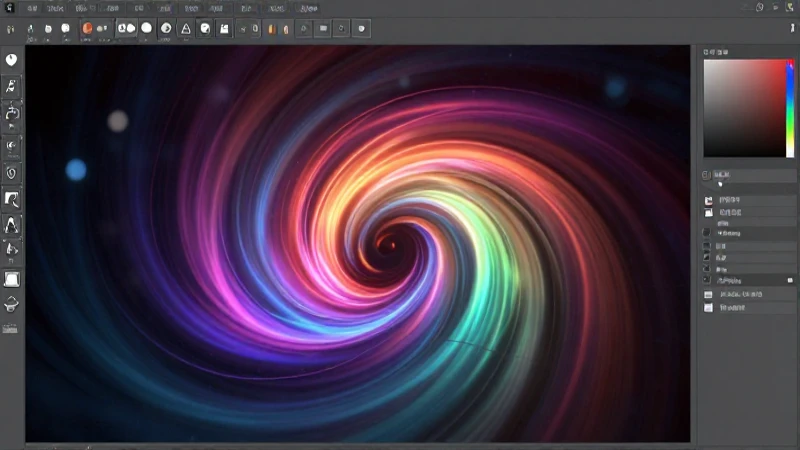The height and width of the screenshot is (450, 800).
Task: Select the white round tool topping left sidebar
Action: 11,60
